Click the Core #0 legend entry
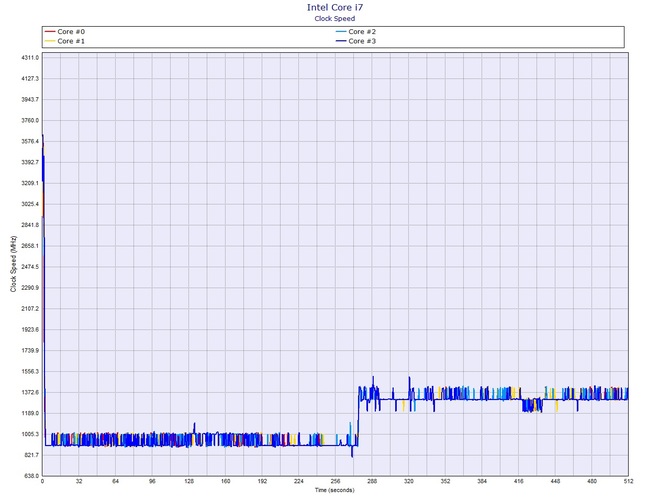The width and height of the screenshot is (670, 502). pyautogui.click(x=65, y=32)
